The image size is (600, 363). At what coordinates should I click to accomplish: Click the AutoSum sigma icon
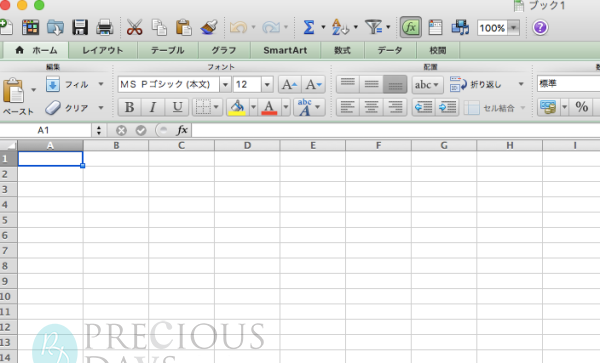click(x=308, y=28)
